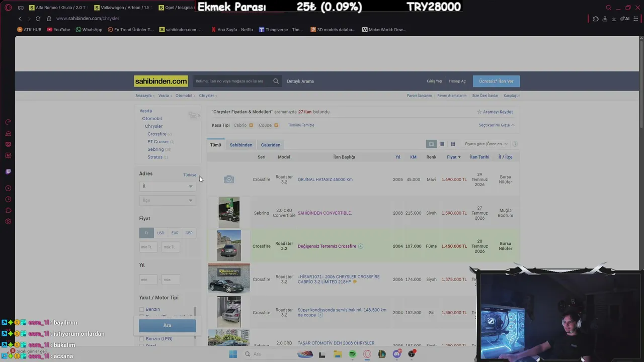
Task: Open the YouTube bookmark
Action: (x=58, y=30)
